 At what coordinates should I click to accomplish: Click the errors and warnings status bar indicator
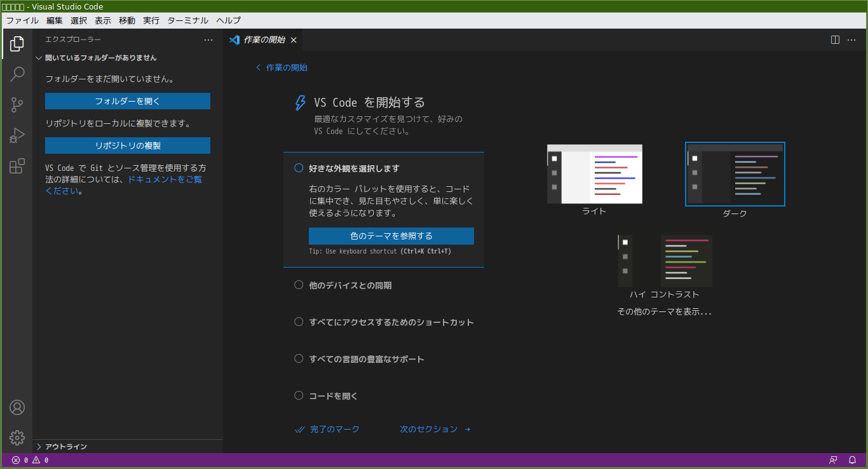[x=30, y=460]
